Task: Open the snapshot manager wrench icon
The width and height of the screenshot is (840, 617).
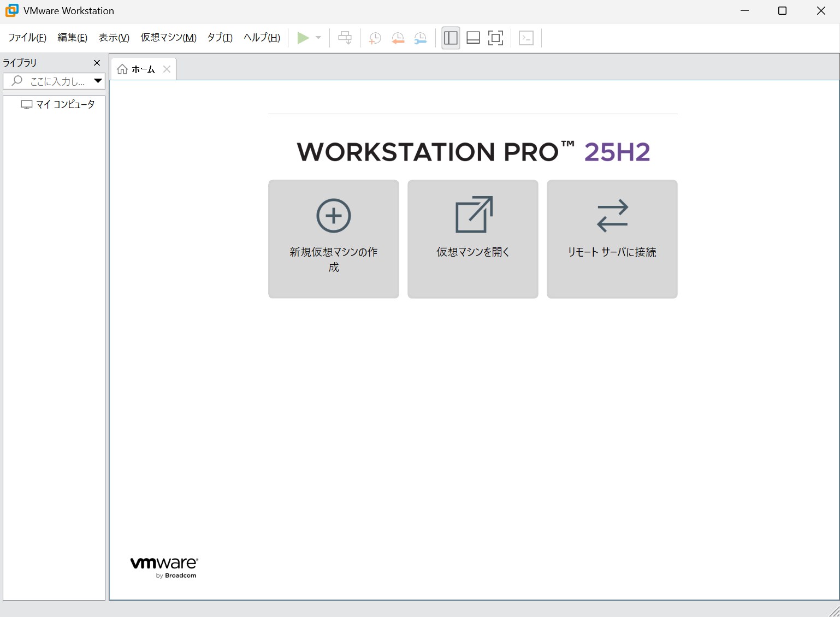Action: point(420,38)
